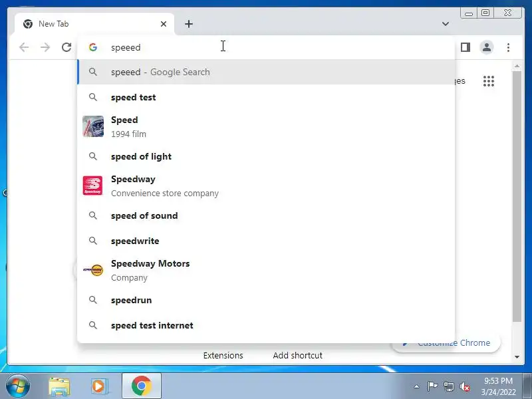Select the 'speed test internet' suggestion
This screenshot has height=399, width=532.
tap(267, 325)
